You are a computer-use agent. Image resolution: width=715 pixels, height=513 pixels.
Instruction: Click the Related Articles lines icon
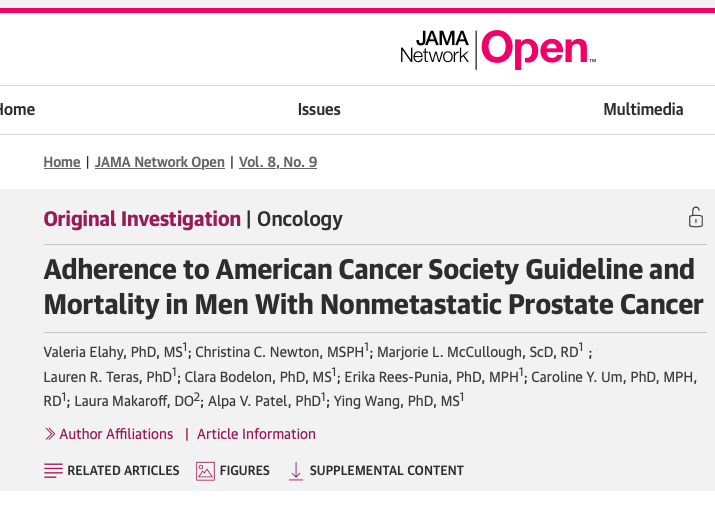tap(53, 471)
